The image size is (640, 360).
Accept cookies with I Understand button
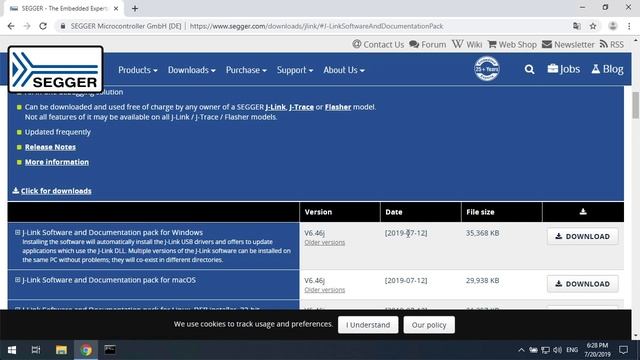[368, 325]
